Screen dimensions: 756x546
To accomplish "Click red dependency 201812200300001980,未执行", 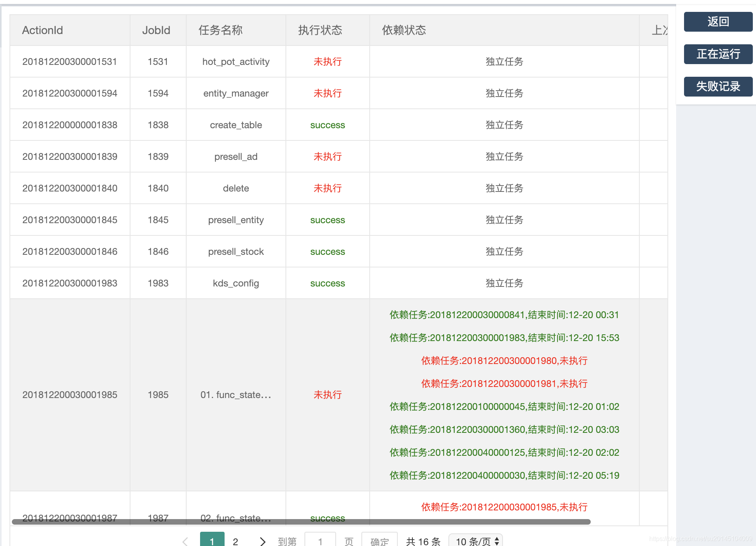I will tap(505, 361).
